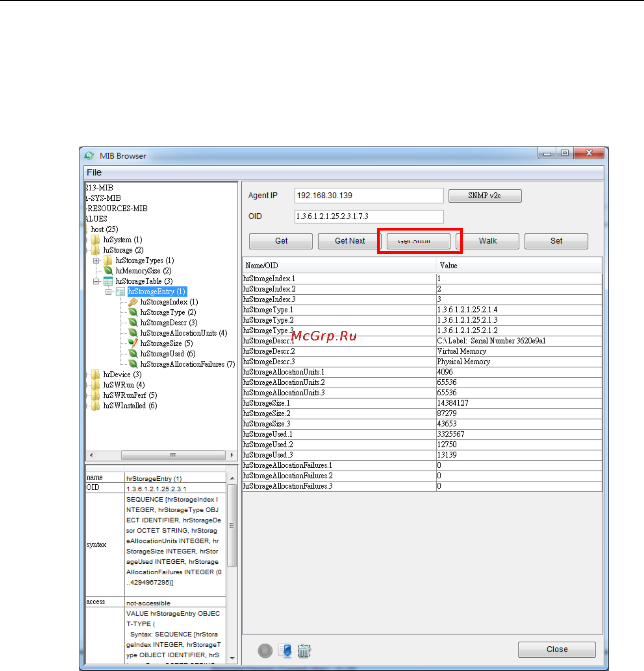Click the hrStorageUsed leaf icon
Viewport: 644px width, 671px height.
click(133, 354)
